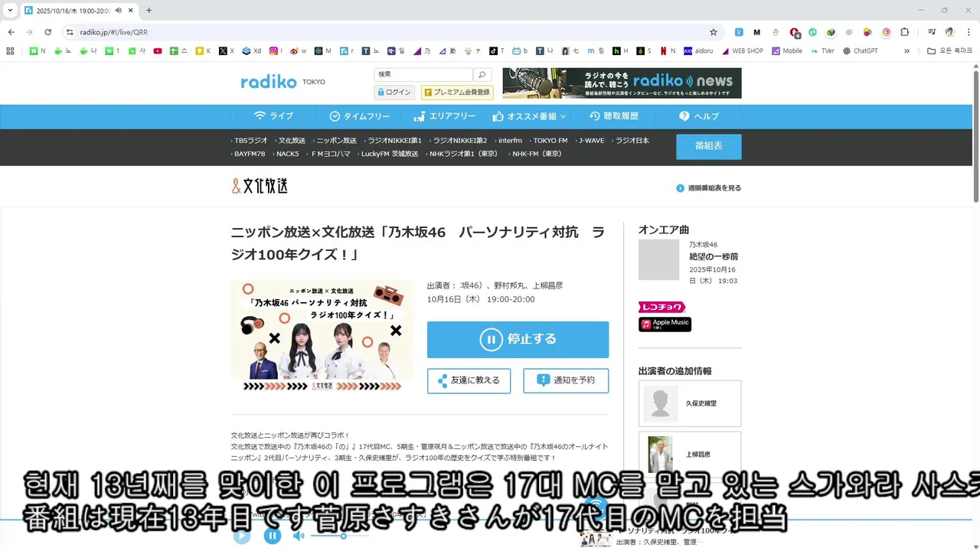This screenshot has width=980, height=551.
Task: Select FMヨコハマ station
Action: [x=330, y=154]
